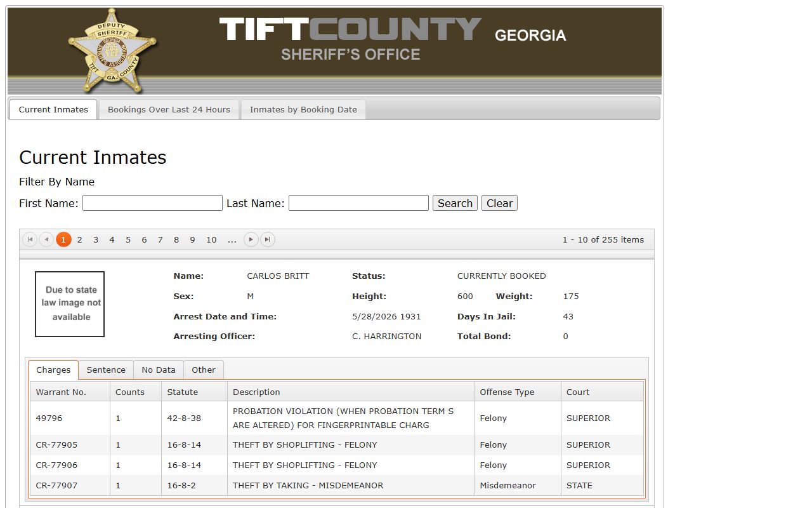Go to page 8 of results

click(176, 239)
